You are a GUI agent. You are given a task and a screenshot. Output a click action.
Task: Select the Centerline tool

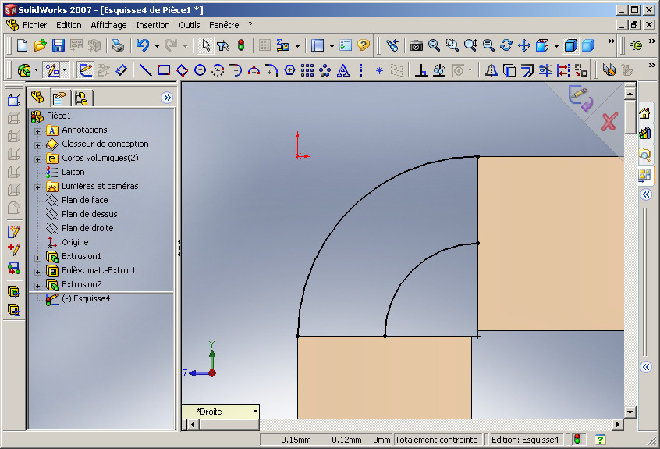coord(361,70)
